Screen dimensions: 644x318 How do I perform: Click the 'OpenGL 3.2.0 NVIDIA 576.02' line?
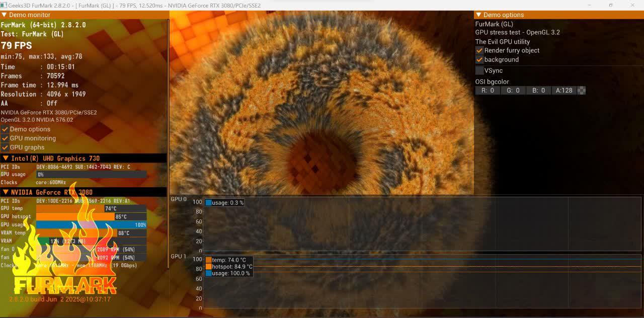(37, 120)
